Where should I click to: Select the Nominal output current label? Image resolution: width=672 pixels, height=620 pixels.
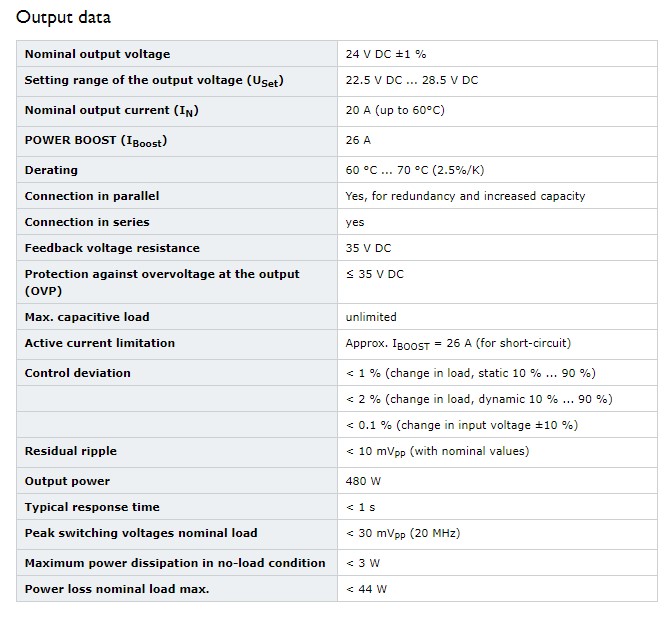coord(111,111)
